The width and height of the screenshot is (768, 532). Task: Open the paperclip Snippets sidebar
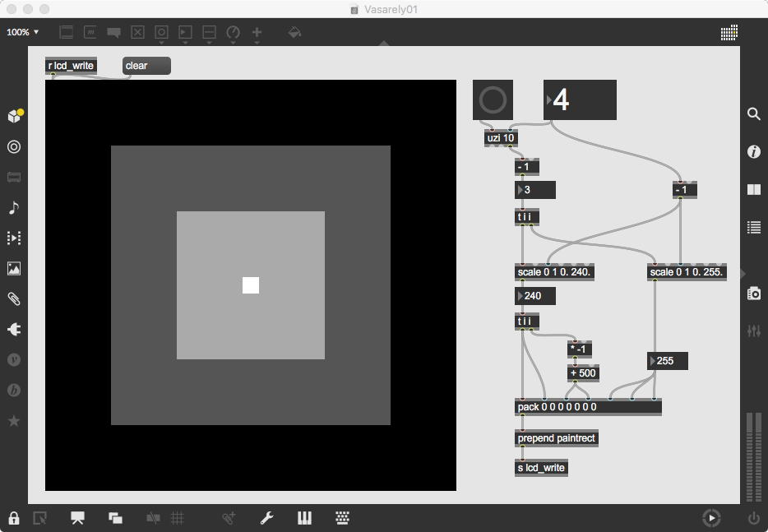tap(14, 298)
